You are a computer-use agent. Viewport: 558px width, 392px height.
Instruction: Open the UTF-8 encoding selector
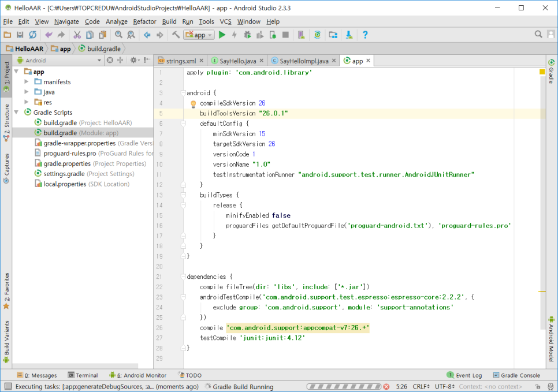pyautogui.click(x=444, y=386)
